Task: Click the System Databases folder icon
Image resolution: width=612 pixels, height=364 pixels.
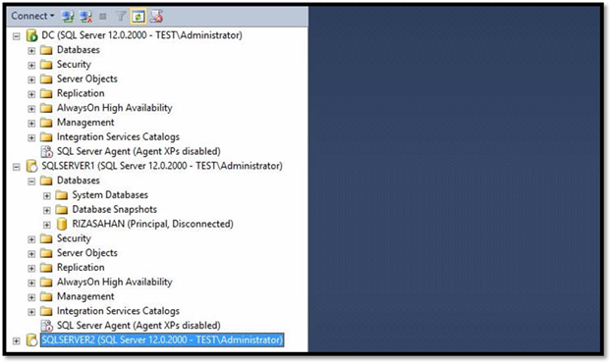Action: point(62,195)
